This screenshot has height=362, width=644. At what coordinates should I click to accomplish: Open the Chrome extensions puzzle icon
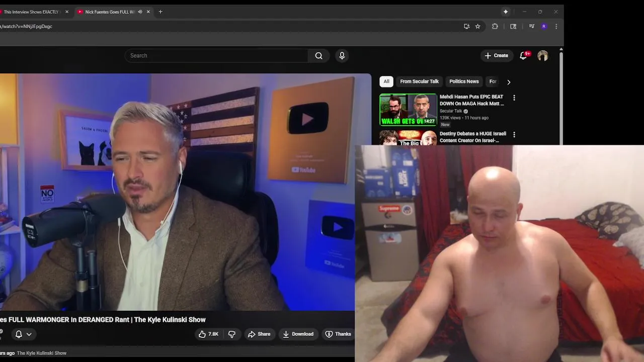pyautogui.click(x=495, y=26)
